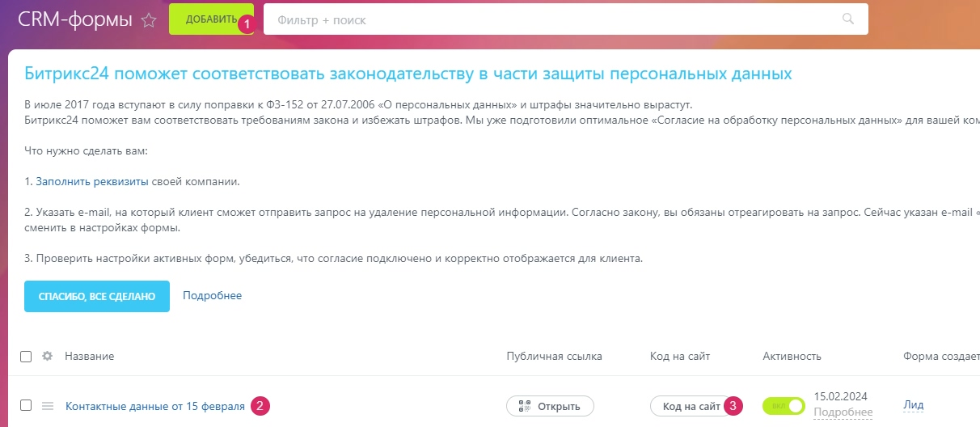Image resolution: width=980 pixels, height=427 pixels.
Task: Click the search magnifier icon
Action: pyautogui.click(x=848, y=19)
